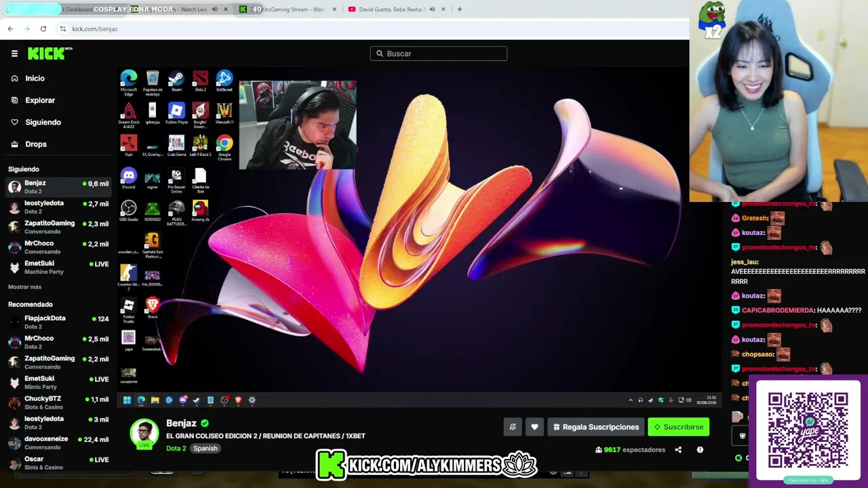Image resolution: width=868 pixels, height=488 pixels.
Task: Launch Roblox Studio desktop shortcut
Action: (128, 310)
